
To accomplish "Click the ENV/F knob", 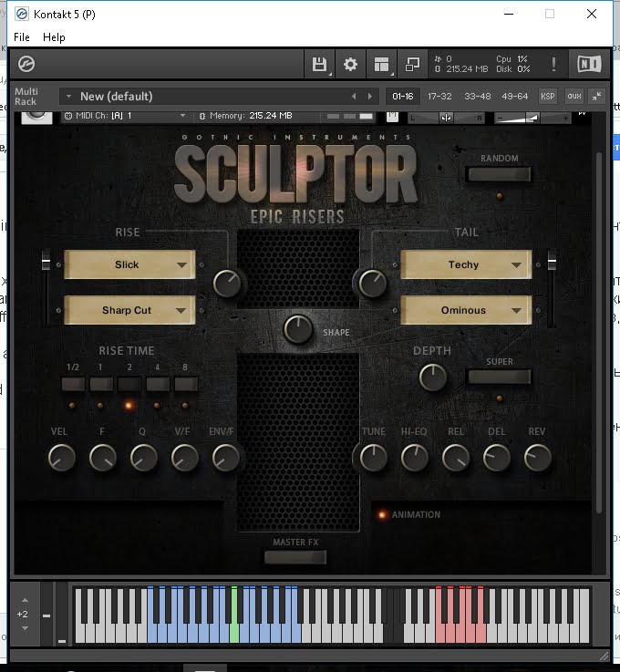I will [225, 458].
